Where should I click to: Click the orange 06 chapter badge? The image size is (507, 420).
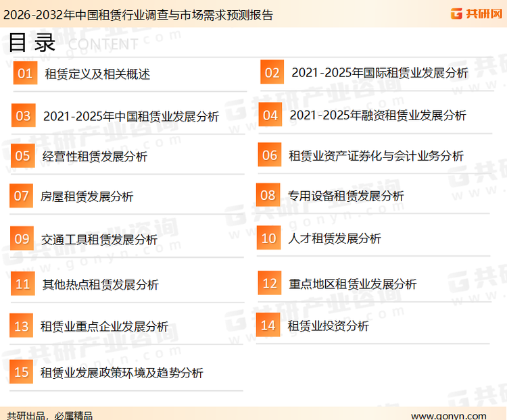click(x=270, y=155)
